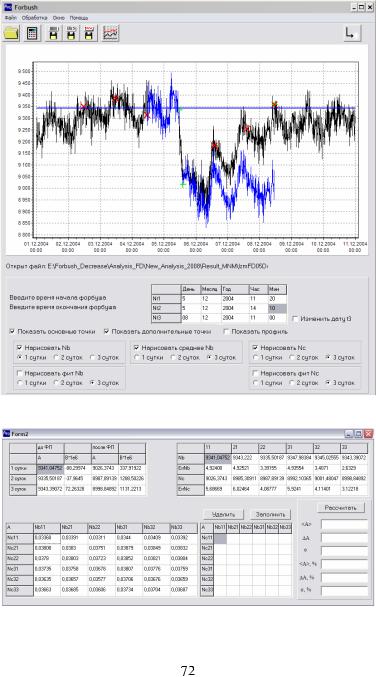Select 2 суток under Нарисовать Nb
The width and height of the screenshot is (376, 677).
pos(56,357)
